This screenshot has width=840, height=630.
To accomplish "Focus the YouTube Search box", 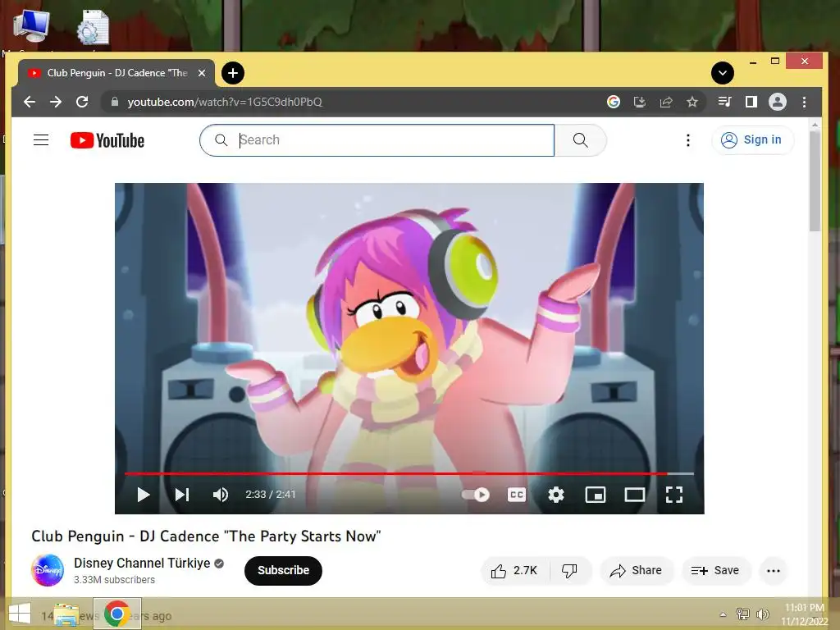I will pos(377,140).
